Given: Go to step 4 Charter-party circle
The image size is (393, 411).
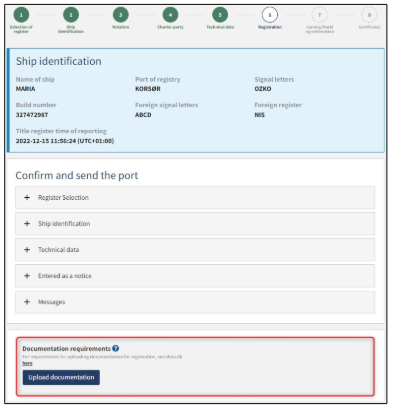Looking at the screenshot, I should [x=170, y=15].
